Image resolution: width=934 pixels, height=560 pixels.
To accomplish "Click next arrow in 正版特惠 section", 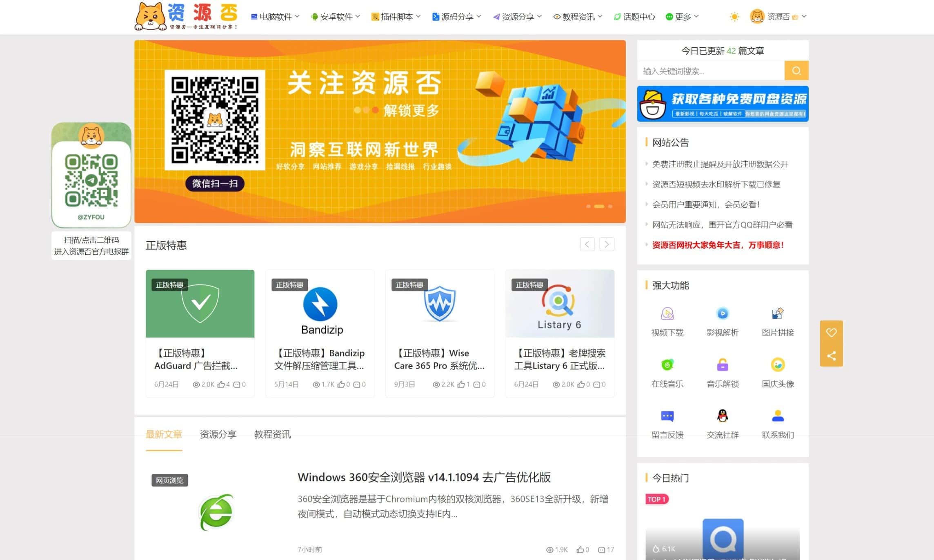I will click(x=607, y=244).
